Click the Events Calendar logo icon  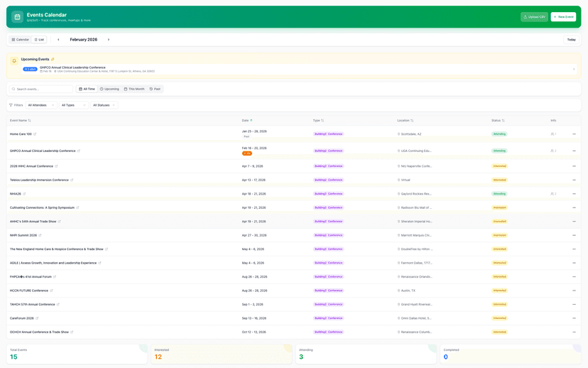click(17, 17)
